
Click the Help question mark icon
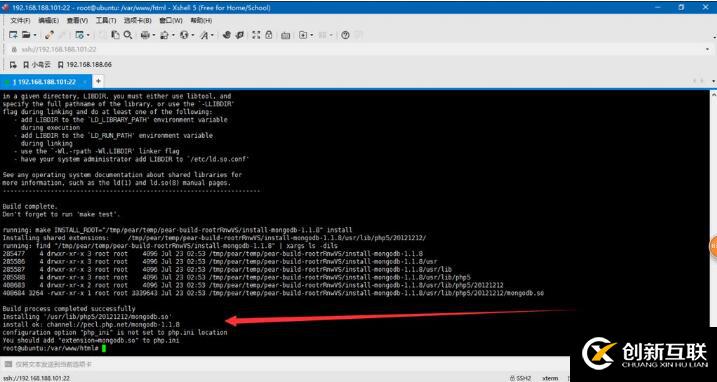[x=345, y=35]
